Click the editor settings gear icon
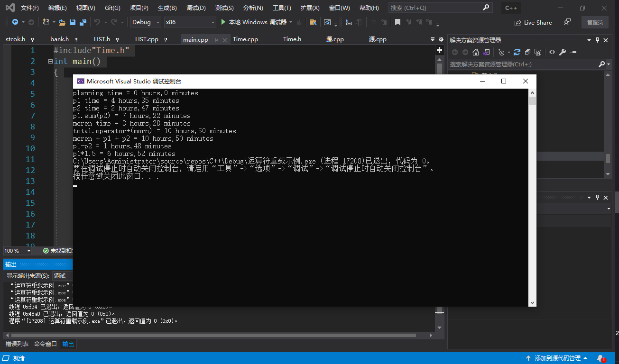 tap(441, 39)
